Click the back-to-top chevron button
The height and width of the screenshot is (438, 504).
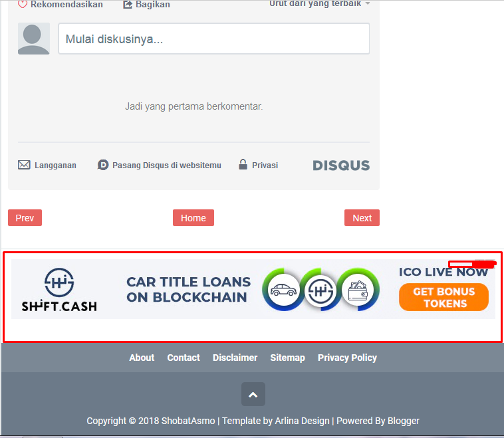point(253,394)
